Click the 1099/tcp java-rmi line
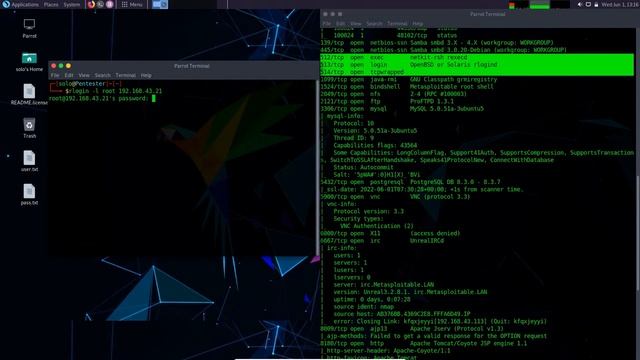640x360 pixels. pyautogui.click(x=409, y=80)
